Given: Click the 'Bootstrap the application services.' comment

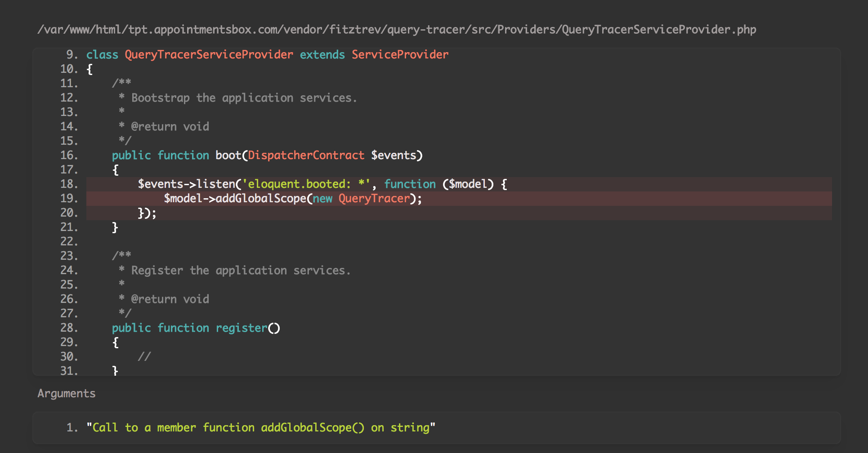Looking at the screenshot, I should click(244, 98).
